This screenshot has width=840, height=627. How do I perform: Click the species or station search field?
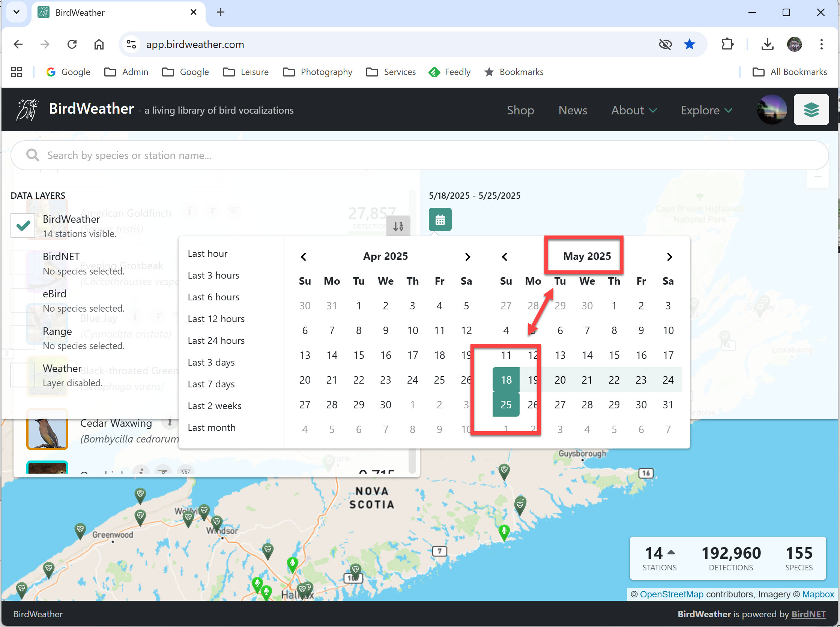tap(419, 155)
